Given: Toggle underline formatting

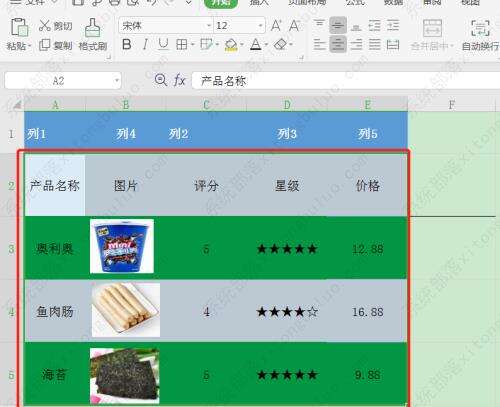Looking at the screenshot, I should pos(163,44).
